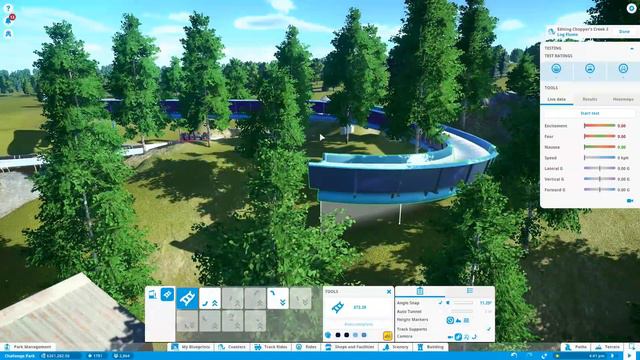Select the track building mode icon
This screenshot has height=360, width=640.
coord(167,294)
